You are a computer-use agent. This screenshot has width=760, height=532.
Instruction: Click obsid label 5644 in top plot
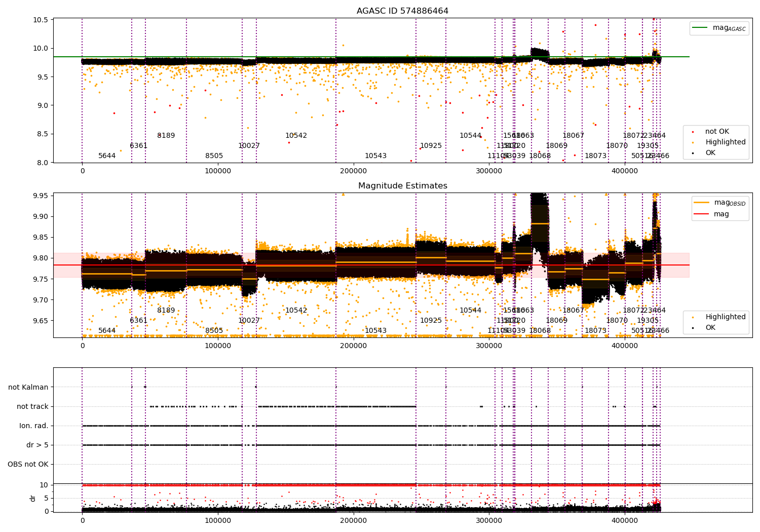click(x=107, y=156)
